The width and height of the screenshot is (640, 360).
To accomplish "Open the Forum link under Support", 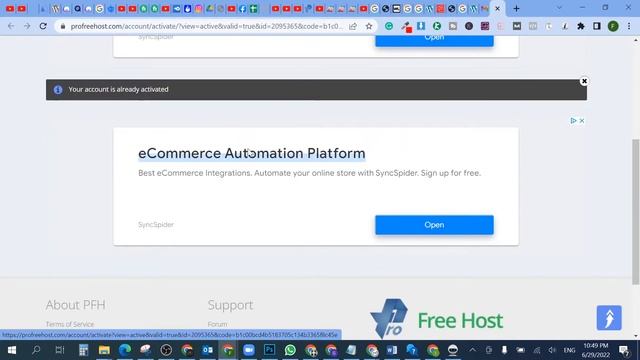I will [217, 324].
